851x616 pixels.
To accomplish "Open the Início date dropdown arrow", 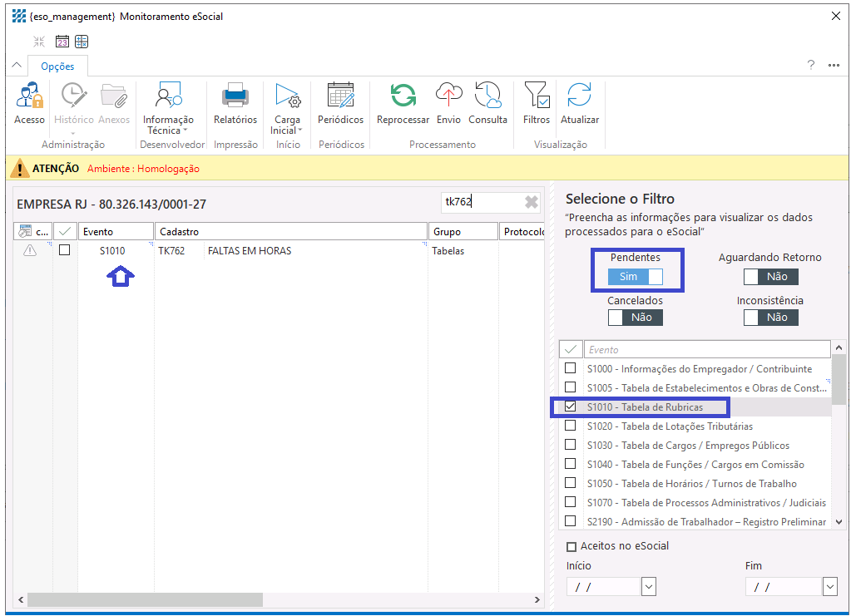I will tap(649, 587).
